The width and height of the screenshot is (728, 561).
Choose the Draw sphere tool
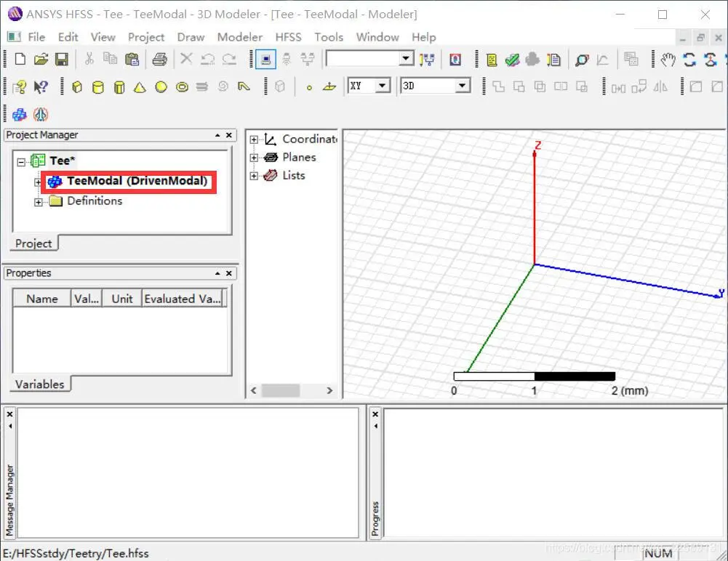pos(161,86)
